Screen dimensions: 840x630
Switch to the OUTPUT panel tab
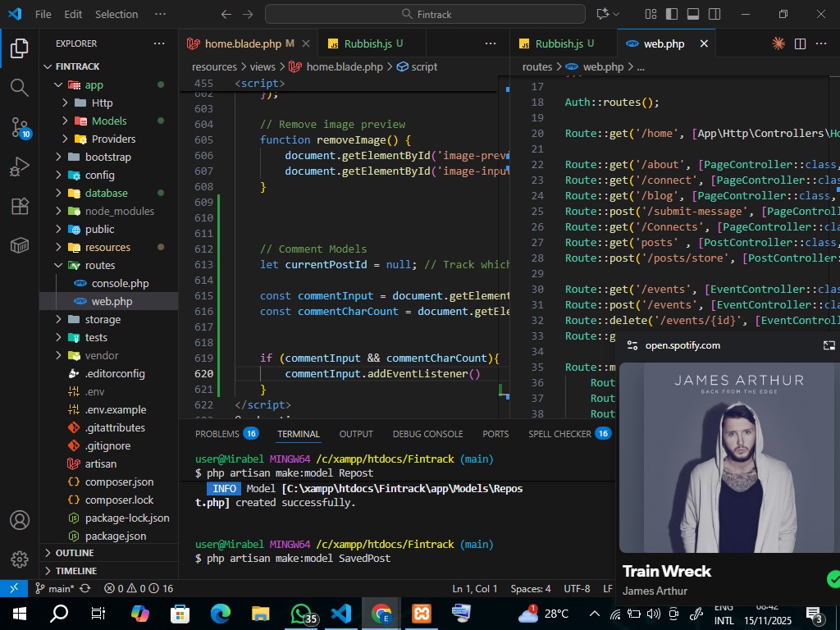(355, 433)
